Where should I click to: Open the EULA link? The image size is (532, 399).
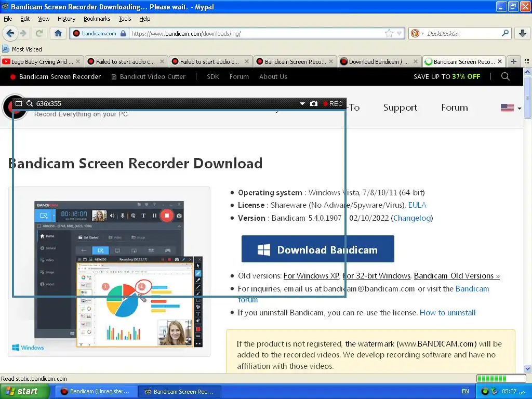pyautogui.click(x=417, y=205)
